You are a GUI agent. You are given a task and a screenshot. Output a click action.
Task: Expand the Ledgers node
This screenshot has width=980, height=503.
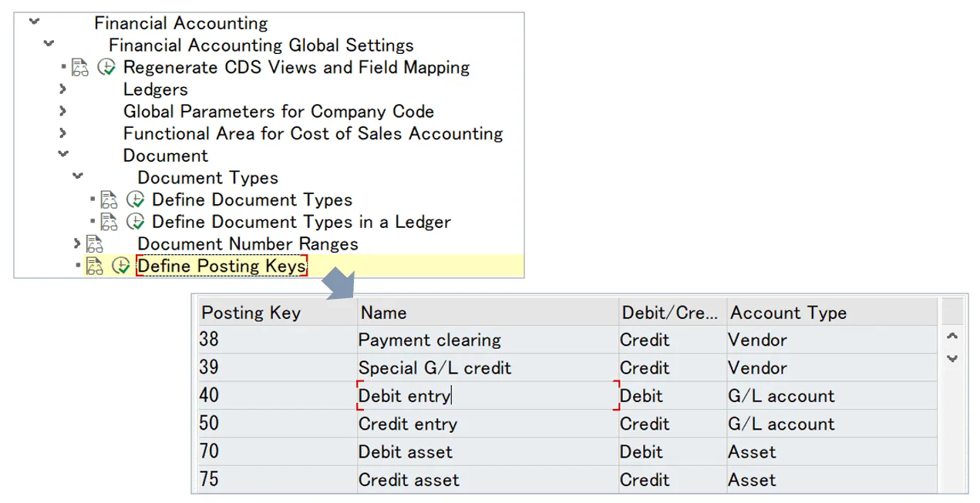click(62, 89)
